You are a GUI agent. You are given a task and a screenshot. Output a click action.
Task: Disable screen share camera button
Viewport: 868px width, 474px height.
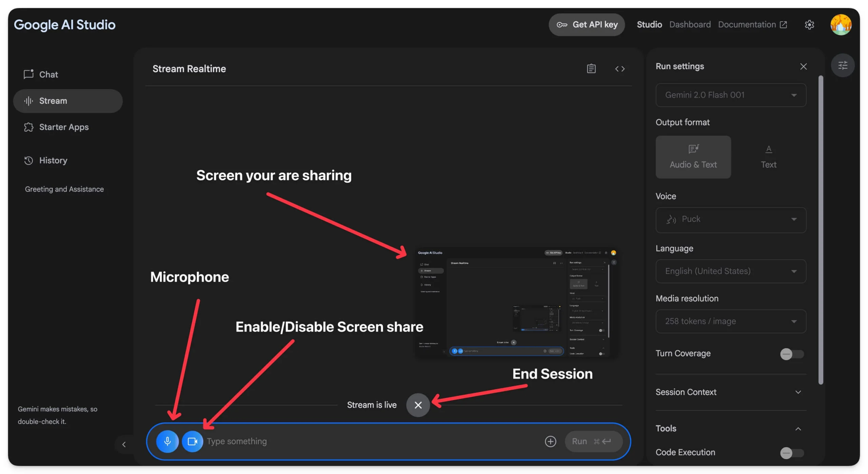click(192, 441)
